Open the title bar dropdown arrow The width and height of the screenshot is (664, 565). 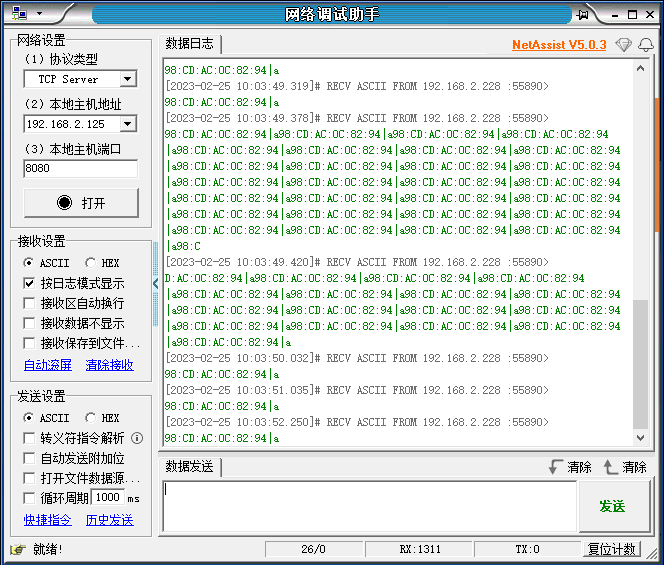[x=39, y=14]
